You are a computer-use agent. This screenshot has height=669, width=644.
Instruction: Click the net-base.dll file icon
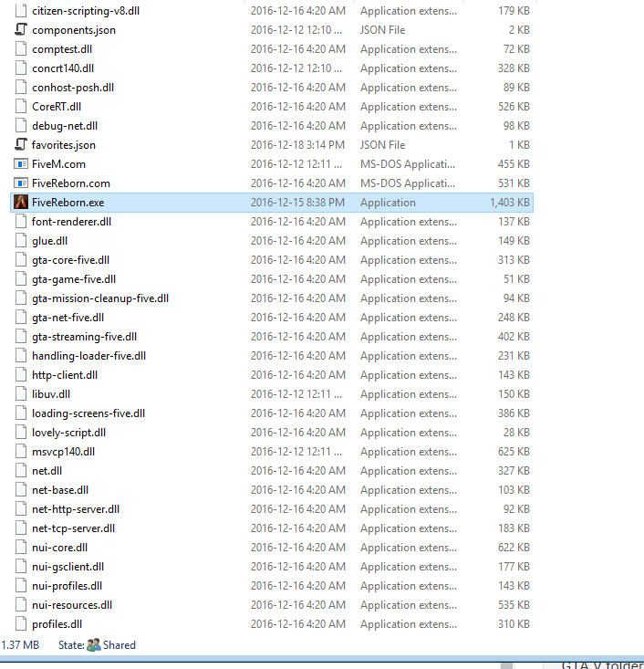(21, 490)
